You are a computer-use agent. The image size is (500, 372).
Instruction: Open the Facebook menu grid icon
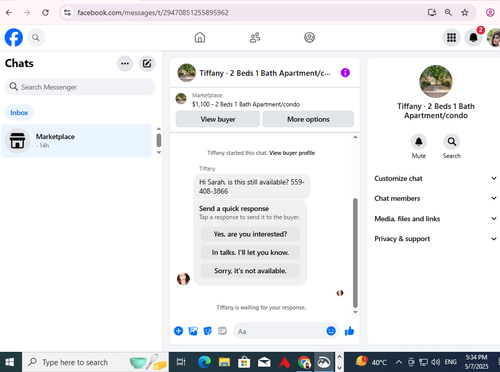coord(451,37)
